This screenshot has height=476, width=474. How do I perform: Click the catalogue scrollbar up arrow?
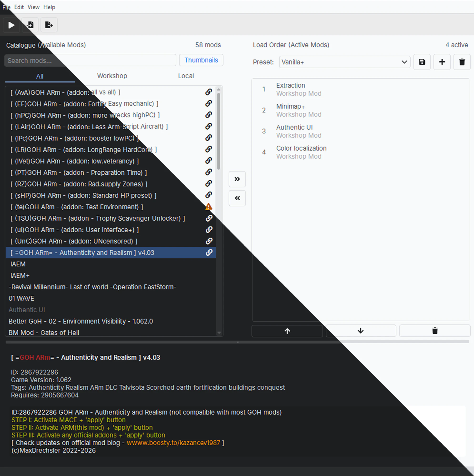click(x=219, y=90)
